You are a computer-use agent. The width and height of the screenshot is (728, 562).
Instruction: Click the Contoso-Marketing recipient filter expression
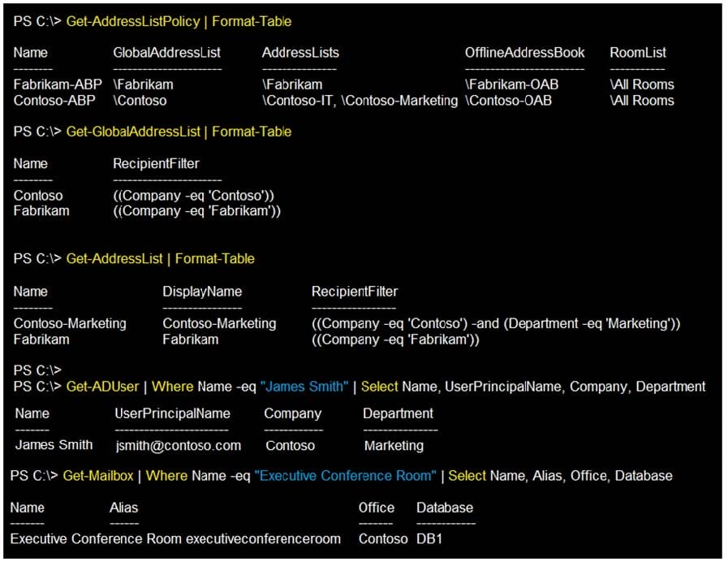495,324
